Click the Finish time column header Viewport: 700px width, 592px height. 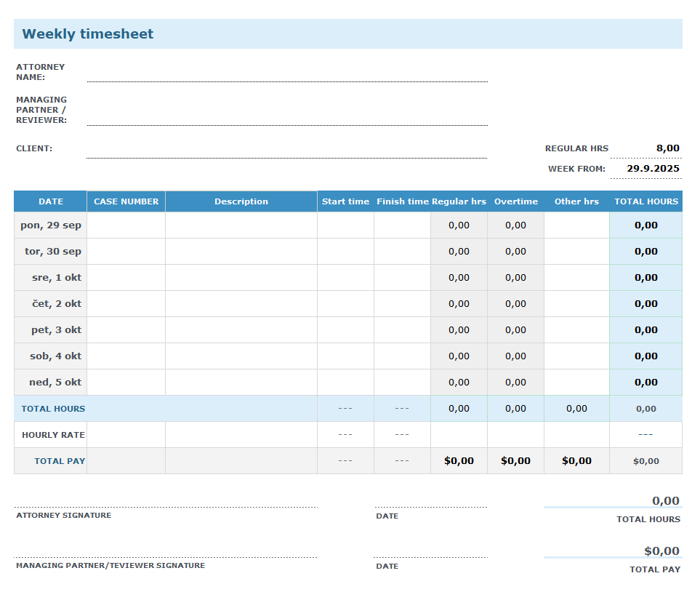pyautogui.click(x=402, y=201)
